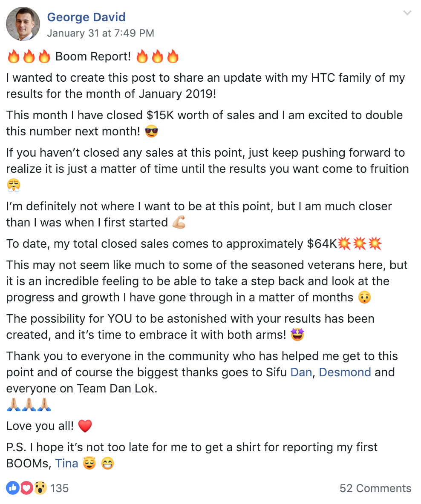
Task: Open the tagged Tina profile link
Action: (66, 463)
